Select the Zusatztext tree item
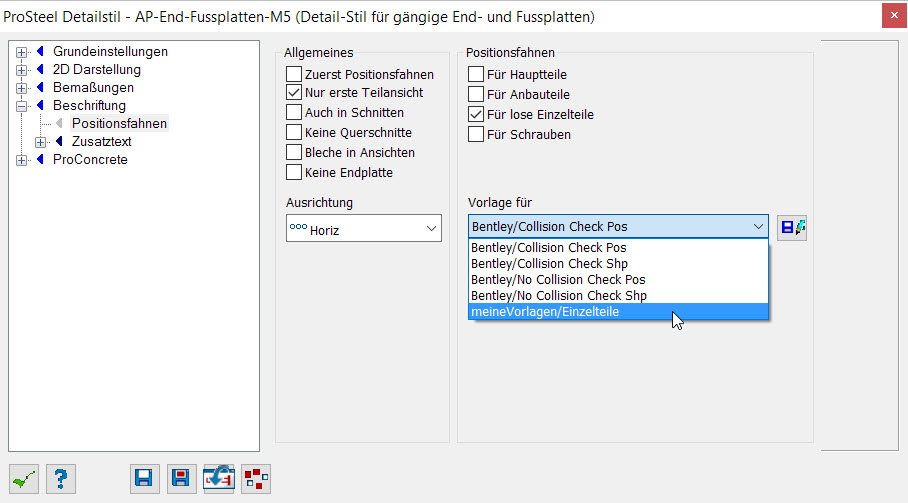The width and height of the screenshot is (908, 503). [x=101, y=141]
